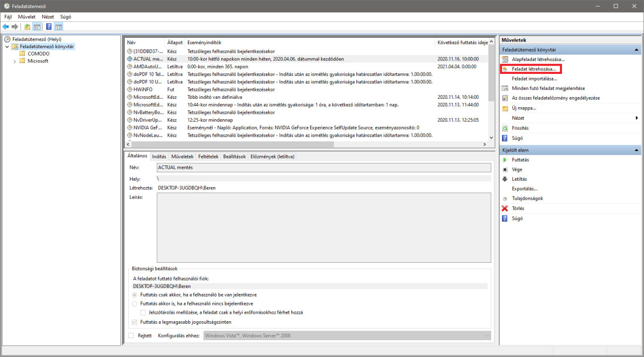This screenshot has height=357, width=644.
Task: Click the back arrow in the toolbar
Action: click(x=5, y=27)
